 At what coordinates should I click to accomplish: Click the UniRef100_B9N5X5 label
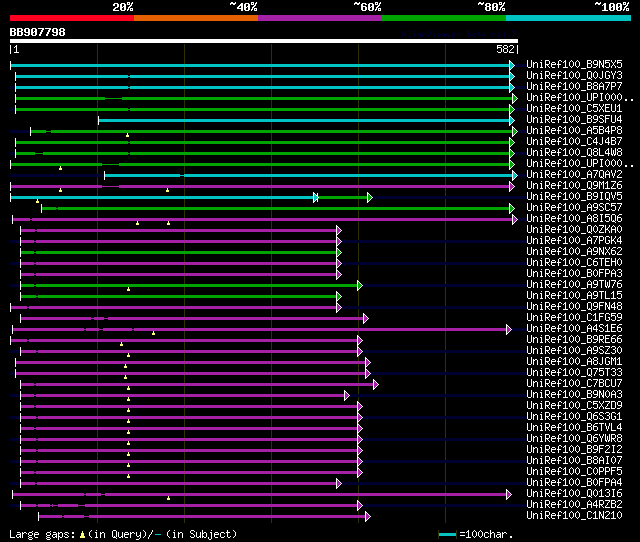[574, 64]
